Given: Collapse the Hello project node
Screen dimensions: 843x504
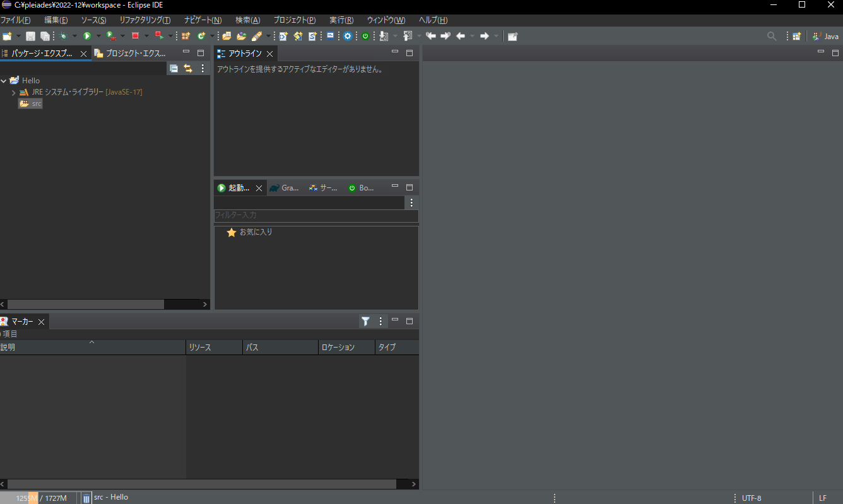Looking at the screenshot, I should pos(4,80).
